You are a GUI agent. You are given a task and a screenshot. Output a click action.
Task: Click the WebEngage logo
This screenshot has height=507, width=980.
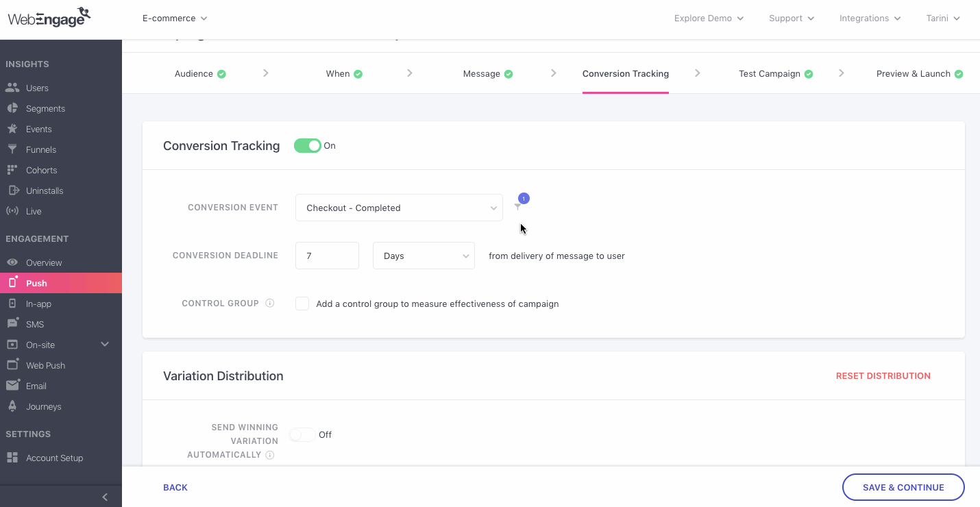49,17
